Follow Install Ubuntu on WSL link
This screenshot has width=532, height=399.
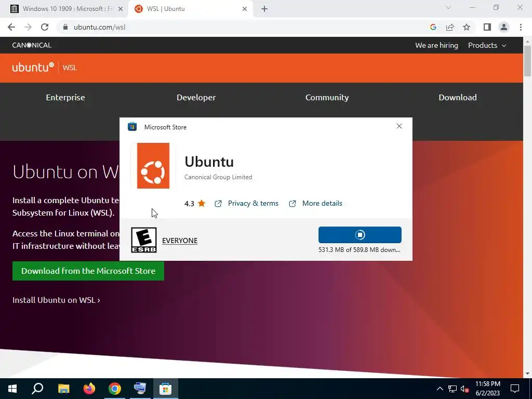tap(56, 300)
